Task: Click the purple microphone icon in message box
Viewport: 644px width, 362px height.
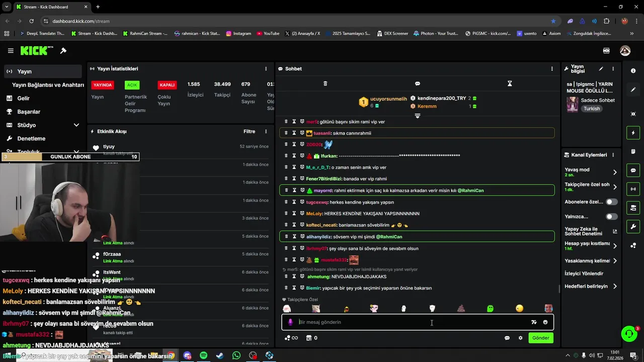Action: coord(290,322)
